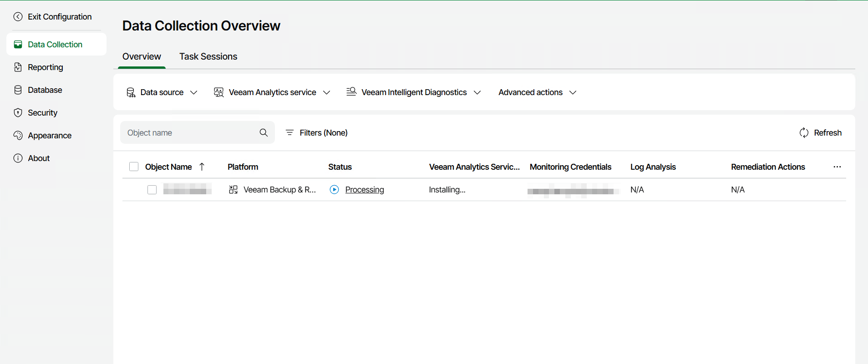Click the Remediation Actions column header
Image resolution: width=868 pixels, height=364 pixels.
768,167
